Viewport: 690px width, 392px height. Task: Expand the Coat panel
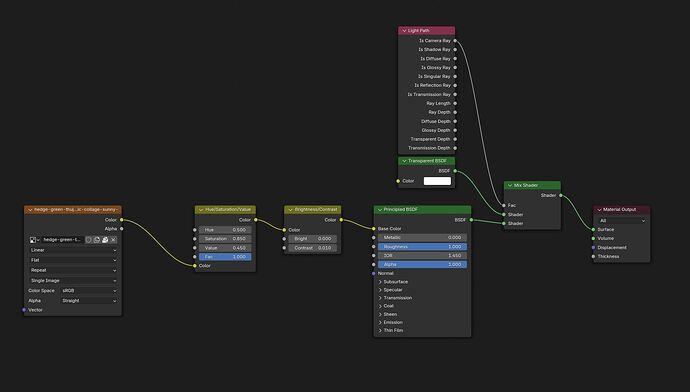tap(380, 306)
